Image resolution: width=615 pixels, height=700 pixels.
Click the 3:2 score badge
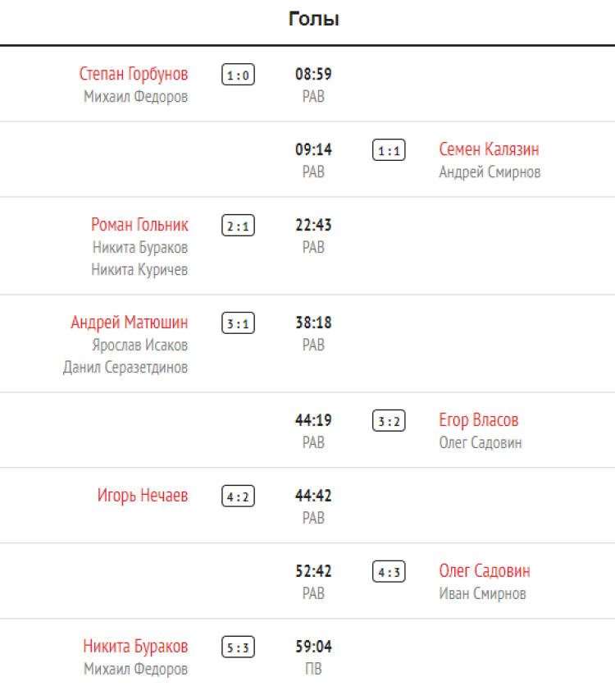(389, 422)
